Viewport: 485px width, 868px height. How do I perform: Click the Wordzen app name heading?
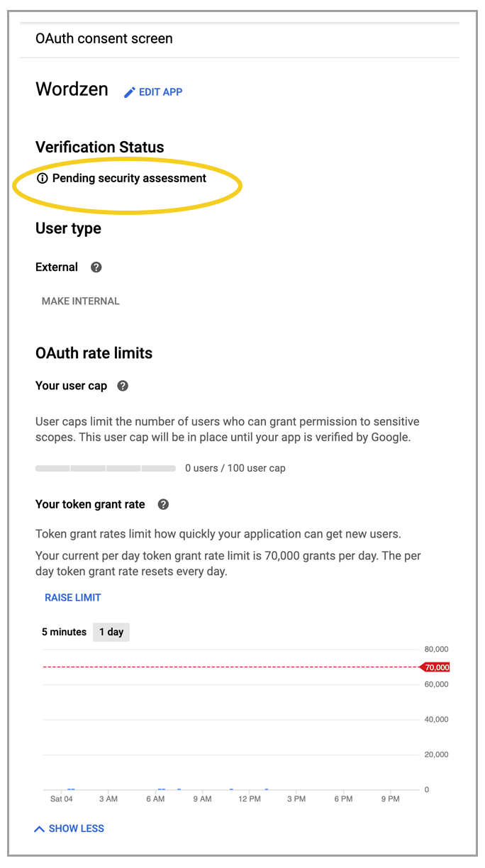[72, 89]
